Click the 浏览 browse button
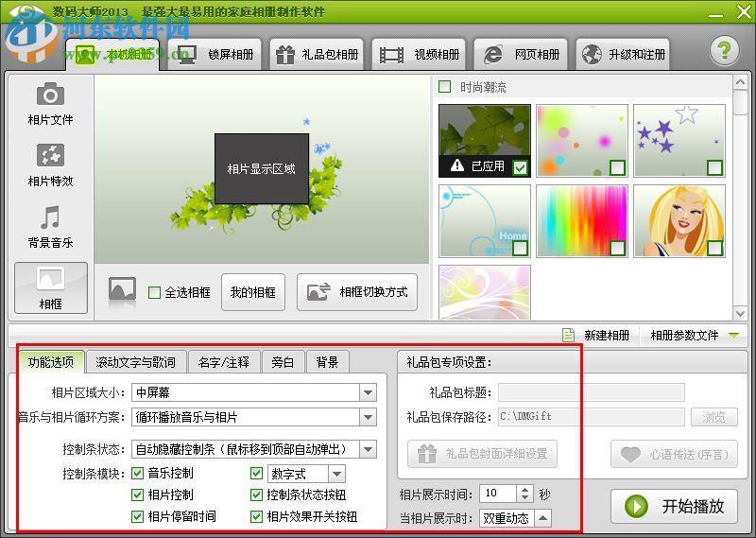The height and width of the screenshot is (538, 756). 714,416
